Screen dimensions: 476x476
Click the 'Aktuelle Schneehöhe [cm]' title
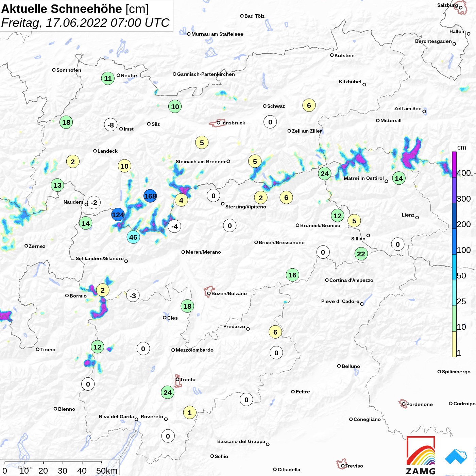(x=75, y=9)
